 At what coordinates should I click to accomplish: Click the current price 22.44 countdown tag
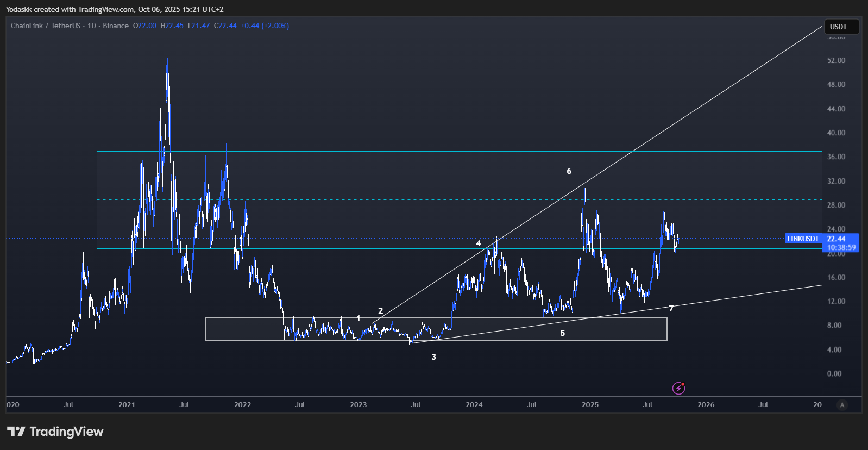[841, 243]
